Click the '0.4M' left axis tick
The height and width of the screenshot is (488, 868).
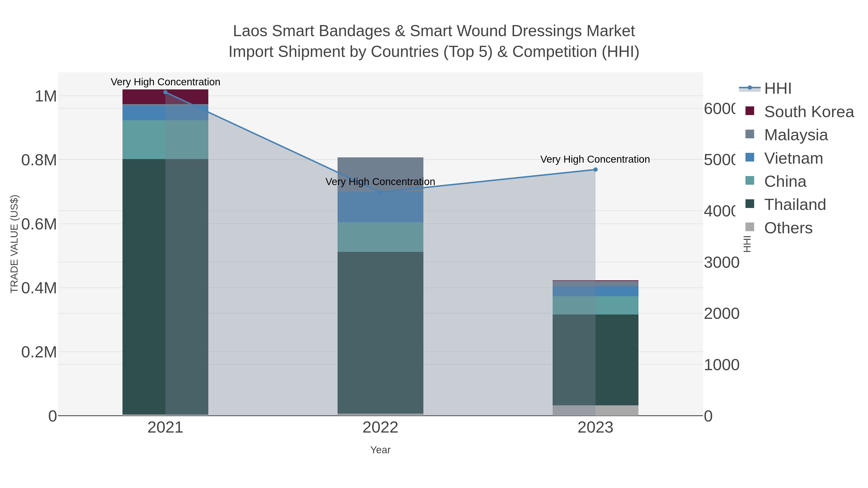pos(39,288)
